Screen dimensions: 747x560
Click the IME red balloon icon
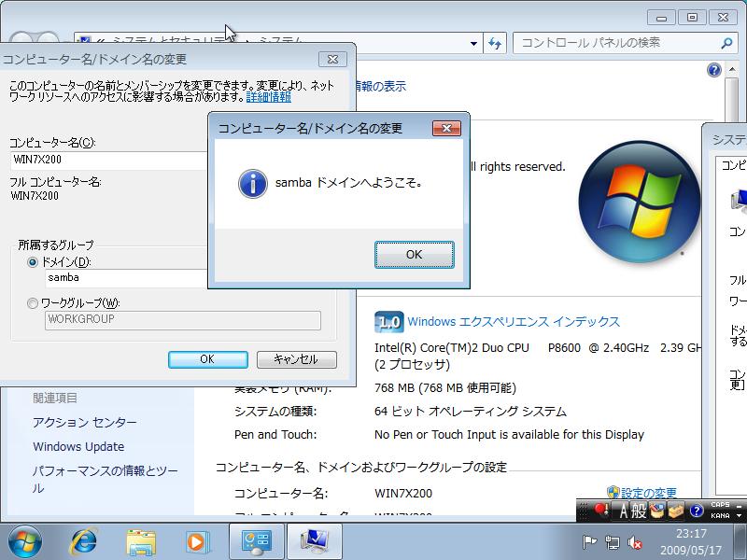pyautogui.click(x=601, y=511)
